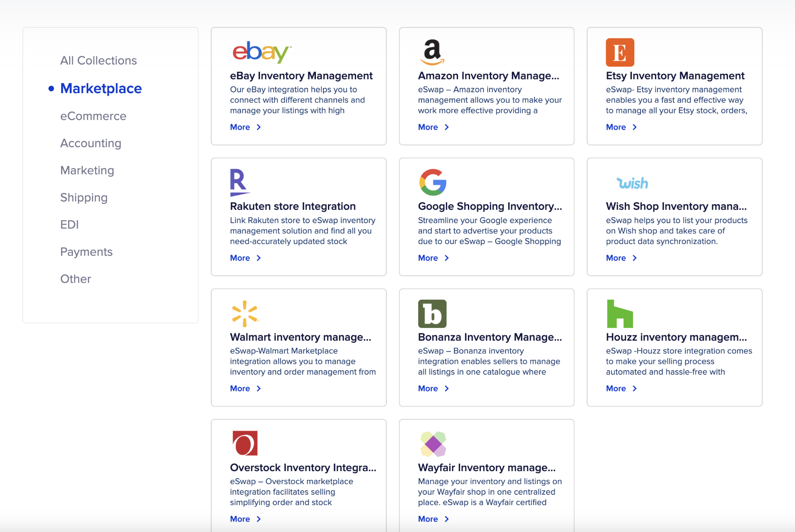This screenshot has height=532, width=795.
Task: Click the Wish card description text
Action: (x=677, y=231)
